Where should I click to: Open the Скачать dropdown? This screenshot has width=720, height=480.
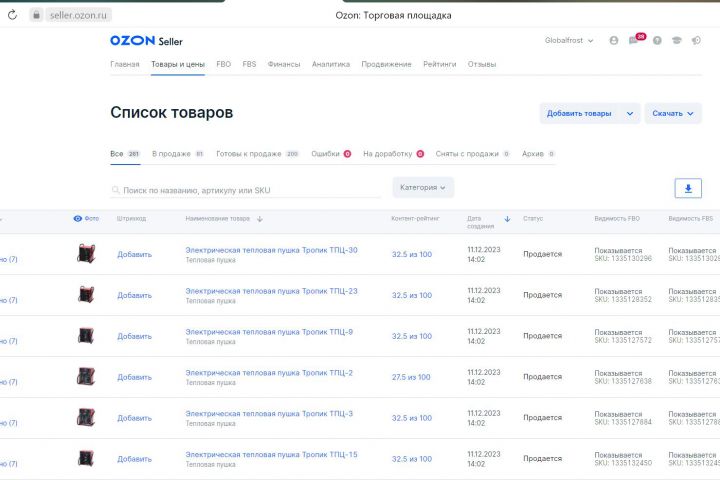click(673, 113)
